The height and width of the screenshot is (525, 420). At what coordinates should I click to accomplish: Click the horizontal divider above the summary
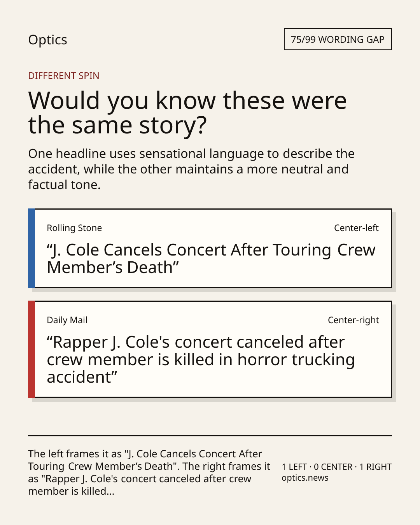click(210, 436)
